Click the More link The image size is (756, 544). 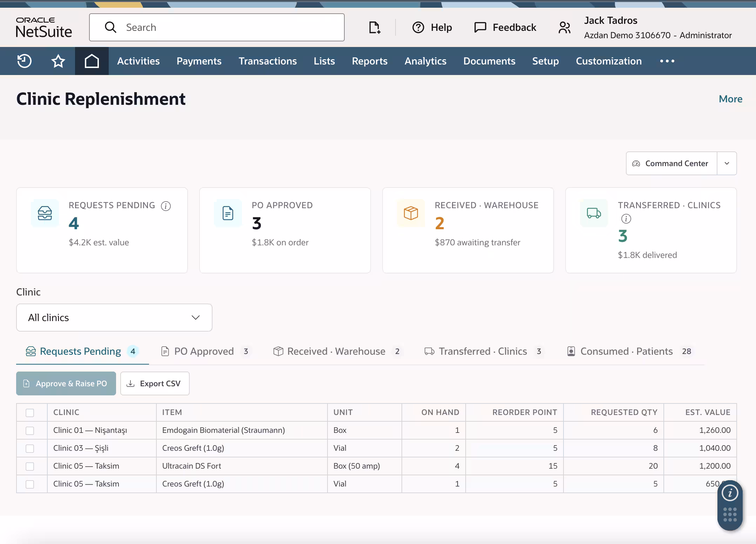pos(730,99)
